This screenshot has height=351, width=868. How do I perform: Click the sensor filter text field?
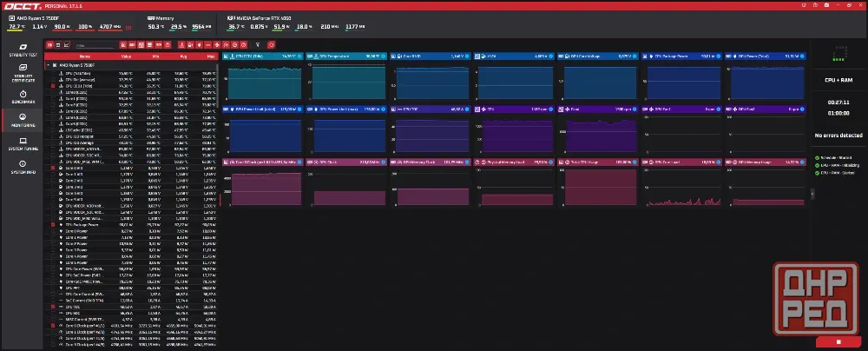[95, 45]
